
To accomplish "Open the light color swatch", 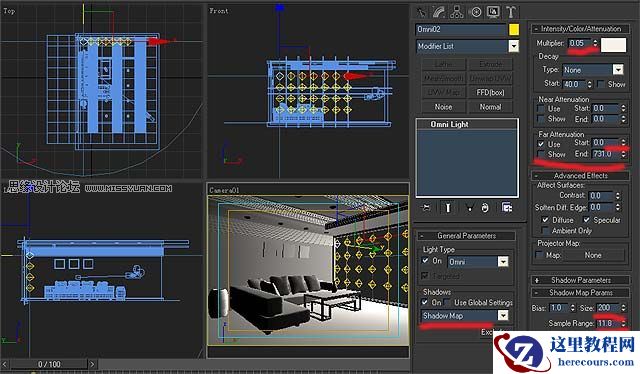I will coord(613,45).
